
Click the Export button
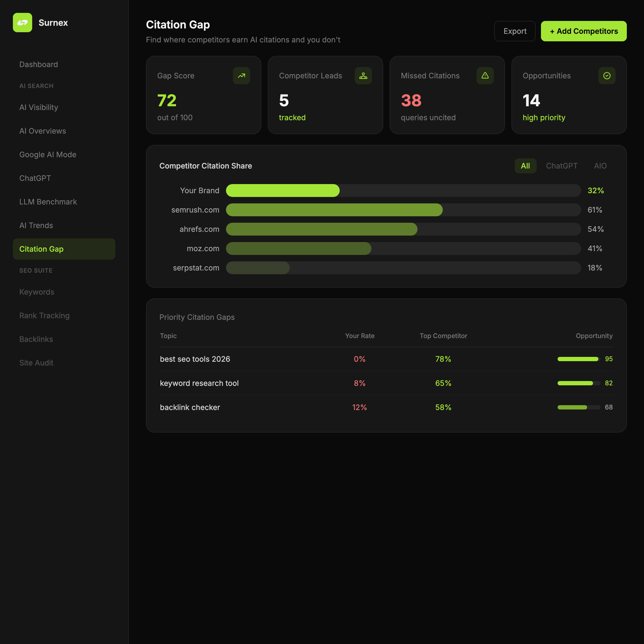(515, 31)
